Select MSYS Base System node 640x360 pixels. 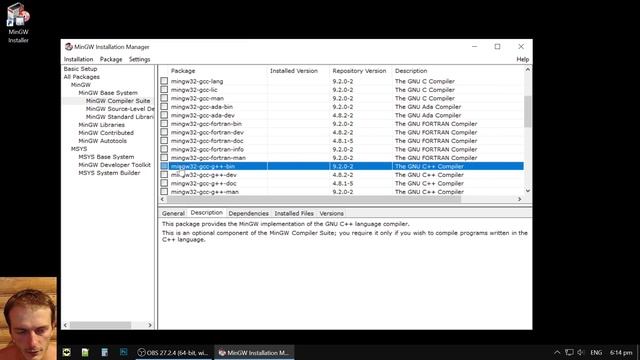pyautogui.click(x=106, y=157)
